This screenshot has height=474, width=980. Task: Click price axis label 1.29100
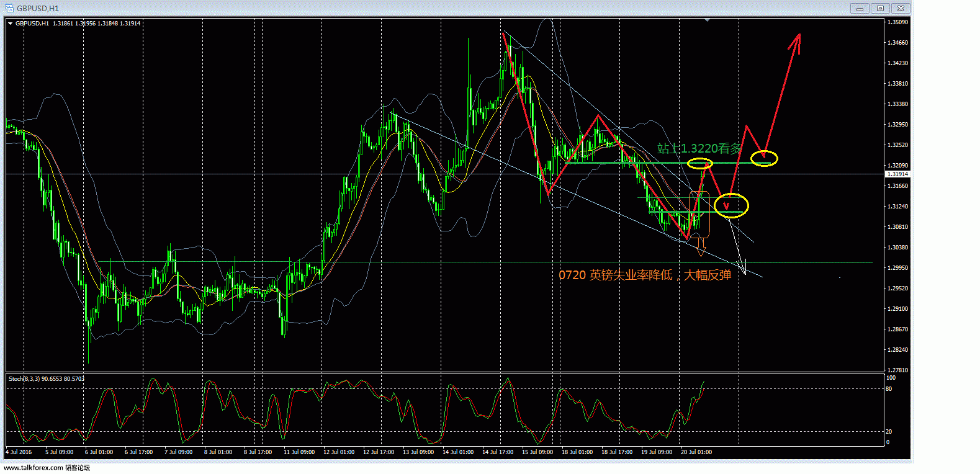pos(897,309)
